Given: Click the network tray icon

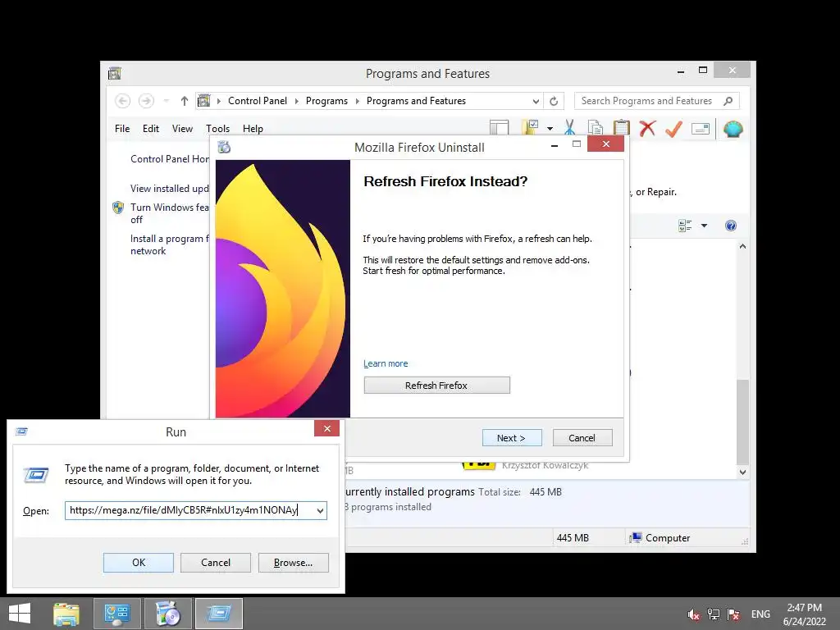Looking at the screenshot, I should (714, 614).
